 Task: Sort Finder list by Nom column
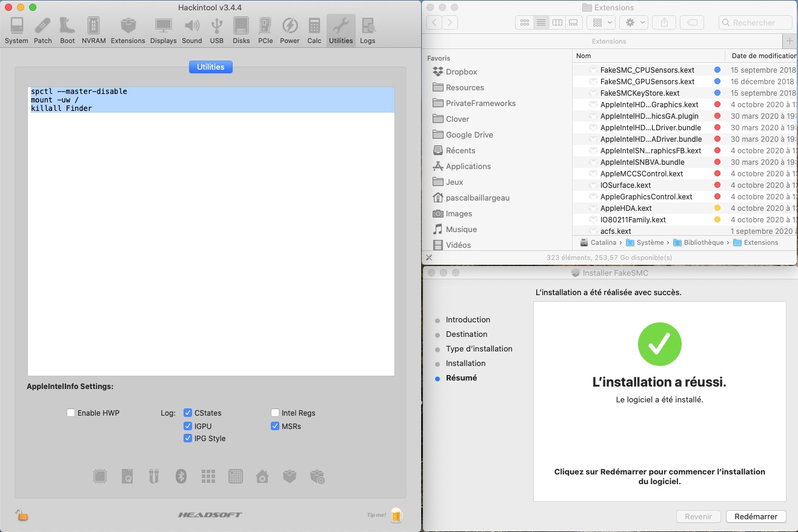648,56
